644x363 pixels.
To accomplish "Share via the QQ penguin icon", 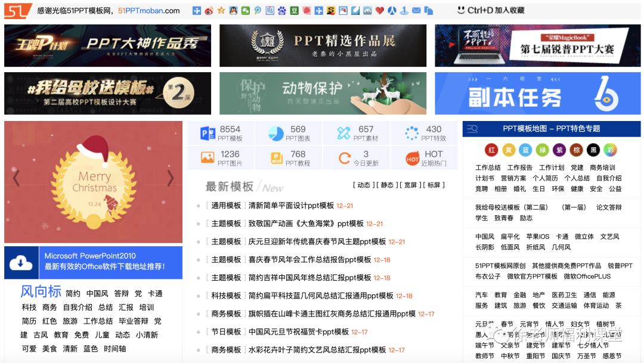I will (232, 10).
